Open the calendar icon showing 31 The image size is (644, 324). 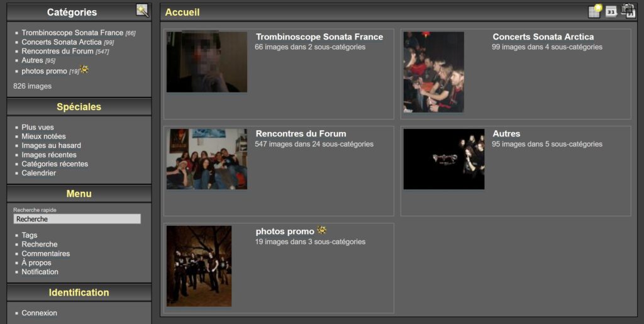click(611, 11)
